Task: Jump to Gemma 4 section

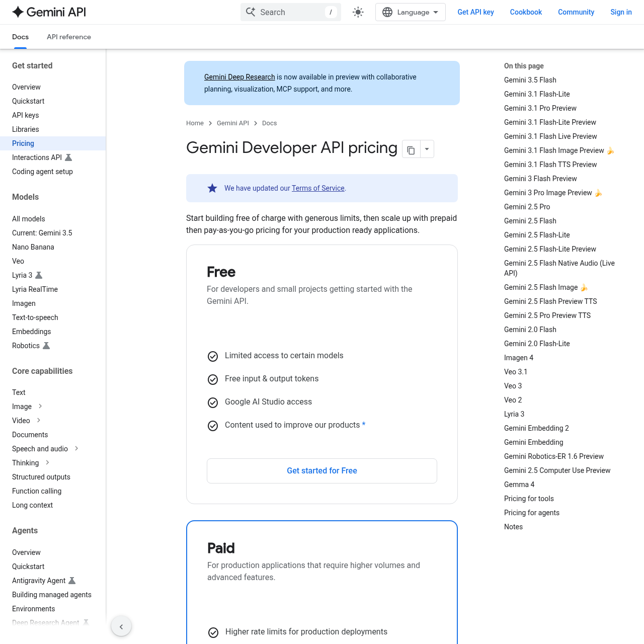Action: pyautogui.click(x=519, y=485)
